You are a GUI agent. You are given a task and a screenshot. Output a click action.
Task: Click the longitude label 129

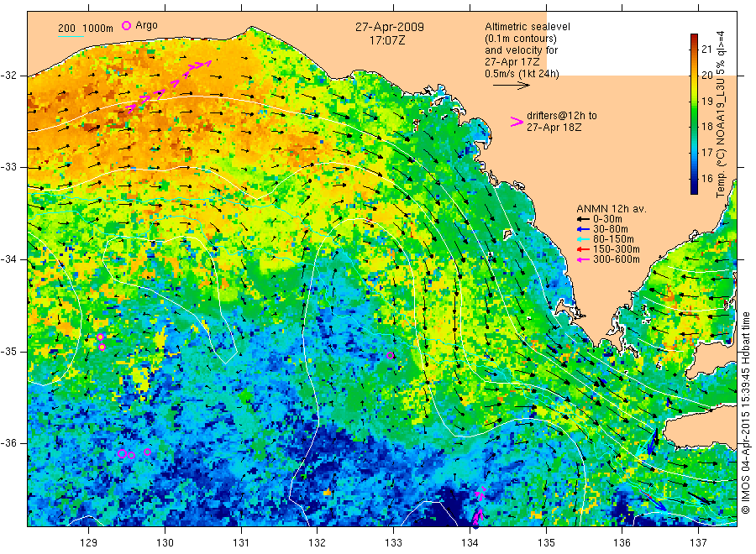click(89, 543)
